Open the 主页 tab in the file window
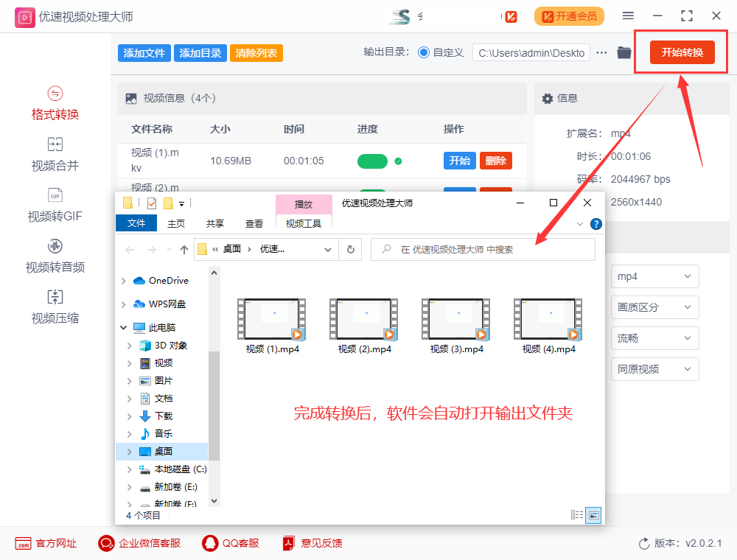Viewport: 737px width, 560px height. pos(176,223)
